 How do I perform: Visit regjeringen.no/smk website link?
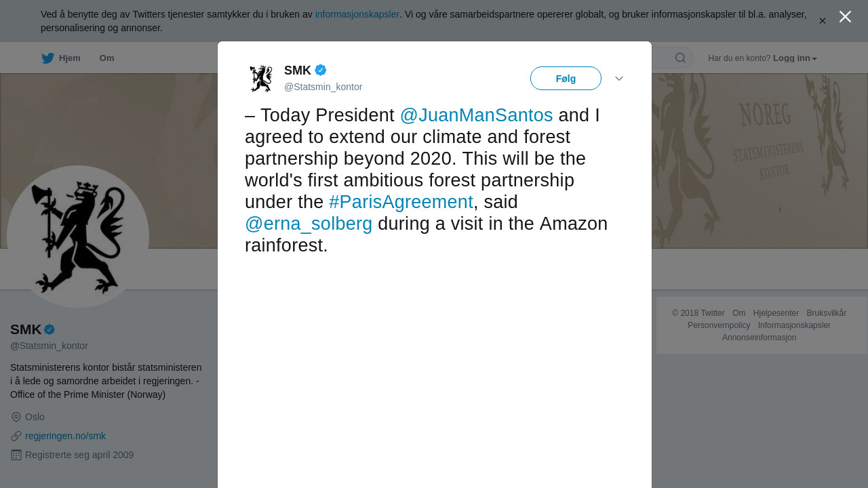tap(65, 436)
